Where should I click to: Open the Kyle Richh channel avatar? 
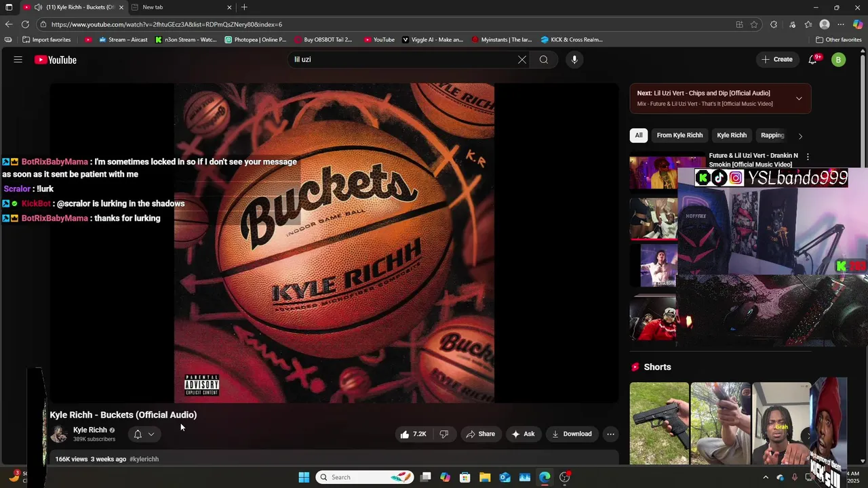(x=59, y=434)
